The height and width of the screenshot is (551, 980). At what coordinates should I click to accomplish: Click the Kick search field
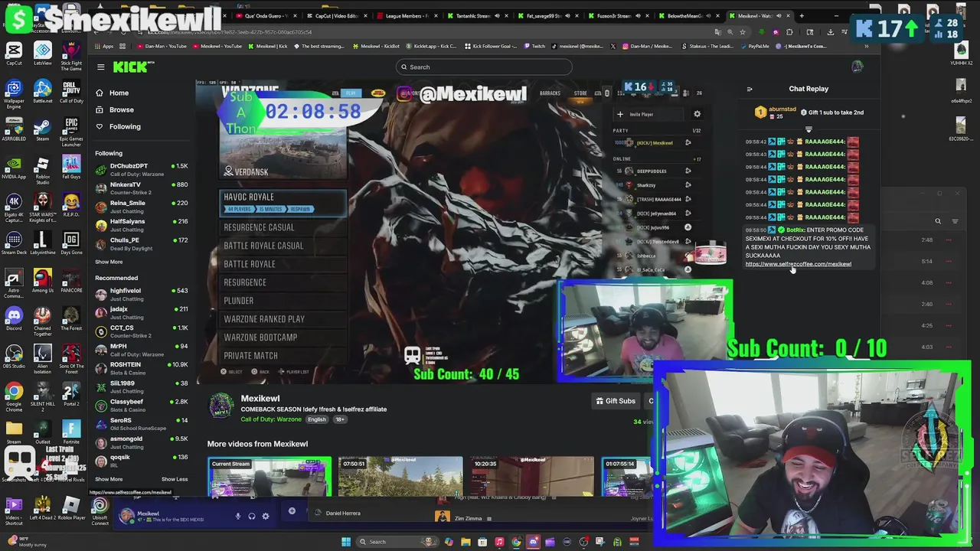[484, 67]
